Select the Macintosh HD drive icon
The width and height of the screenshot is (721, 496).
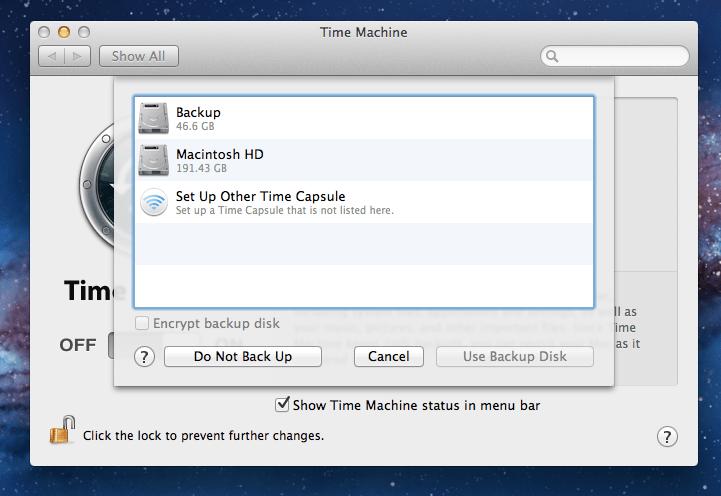click(154, 160)
